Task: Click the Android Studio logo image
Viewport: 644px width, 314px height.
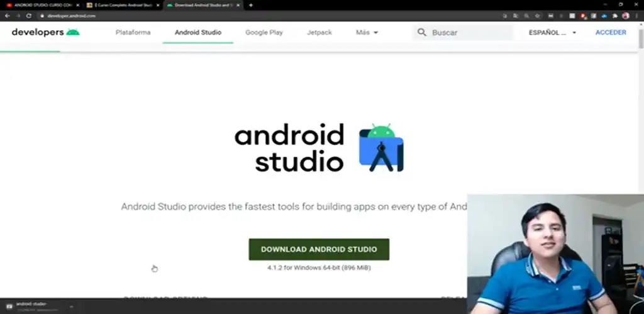Action: [381, 148]
